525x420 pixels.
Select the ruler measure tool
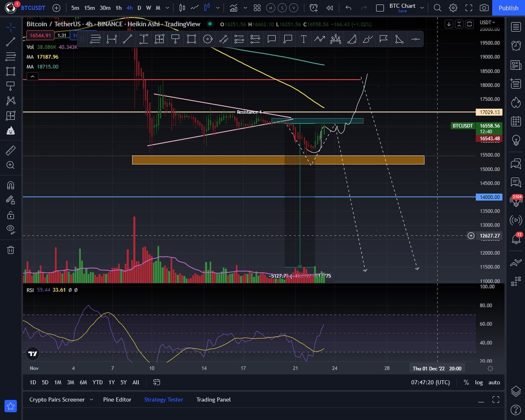[10, 150]
